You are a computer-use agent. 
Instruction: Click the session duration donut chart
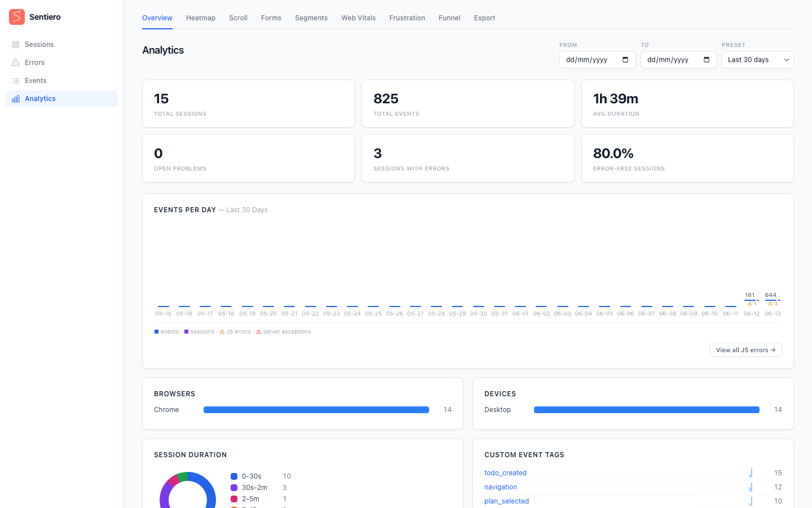(188, 491)
